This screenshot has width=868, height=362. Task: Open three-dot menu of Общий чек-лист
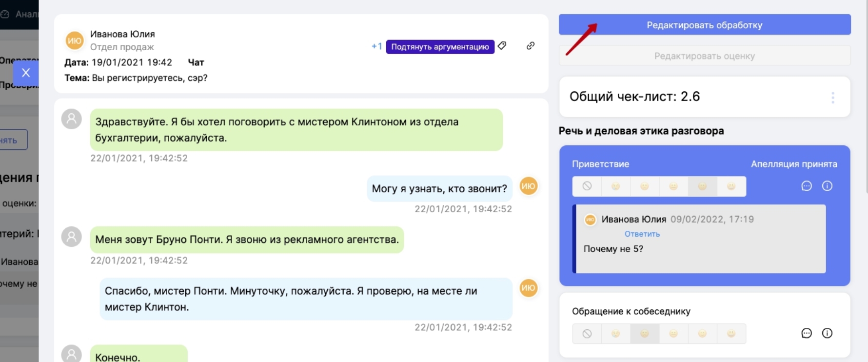(833, 97)
